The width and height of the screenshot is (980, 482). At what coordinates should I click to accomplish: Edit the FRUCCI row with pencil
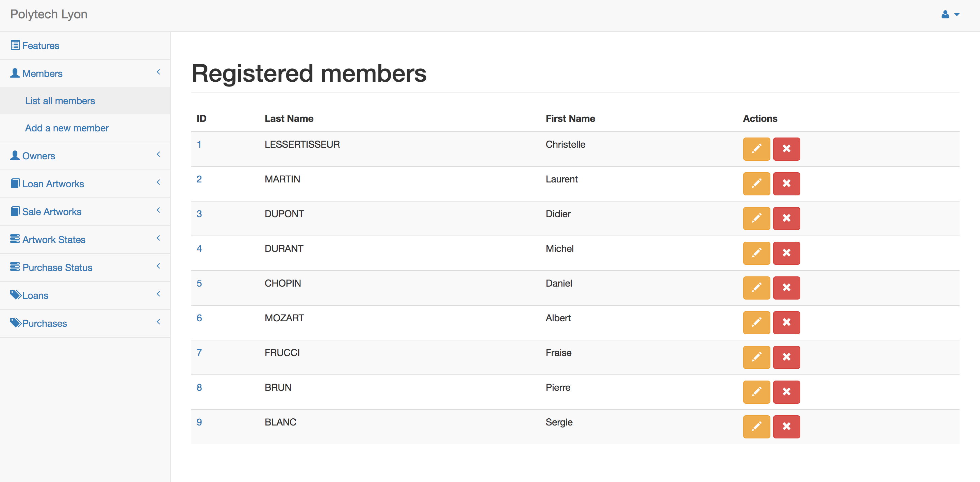pos(756,357)
